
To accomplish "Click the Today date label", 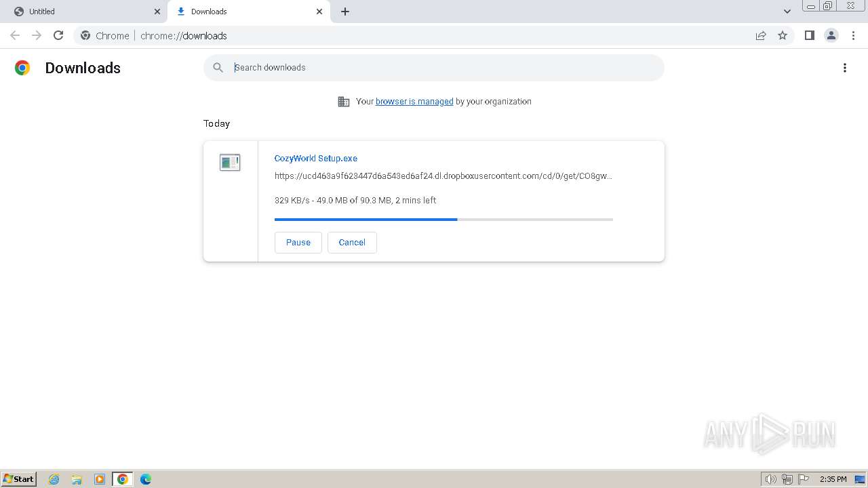I will (x=216, y=123).
